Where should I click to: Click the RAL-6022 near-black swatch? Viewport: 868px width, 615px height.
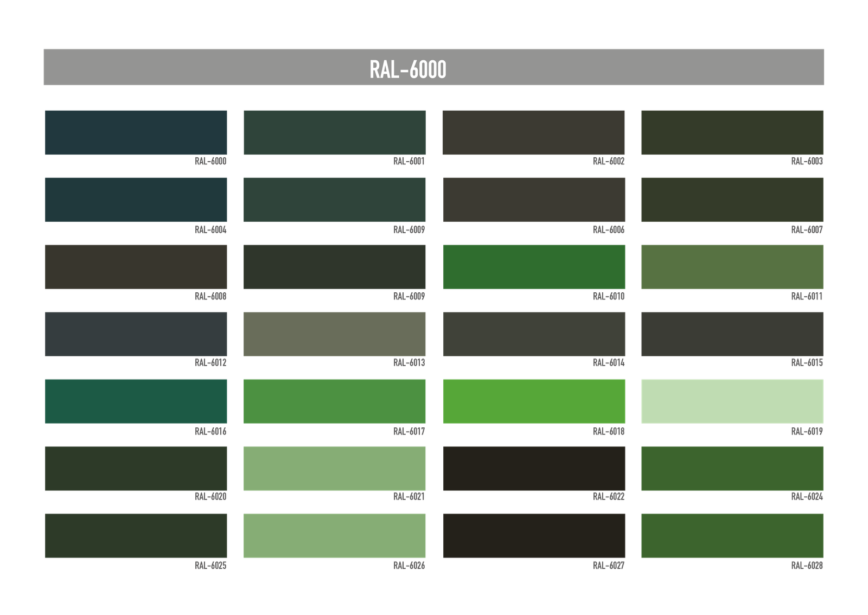pyautogui.click(x=534, y=469)
